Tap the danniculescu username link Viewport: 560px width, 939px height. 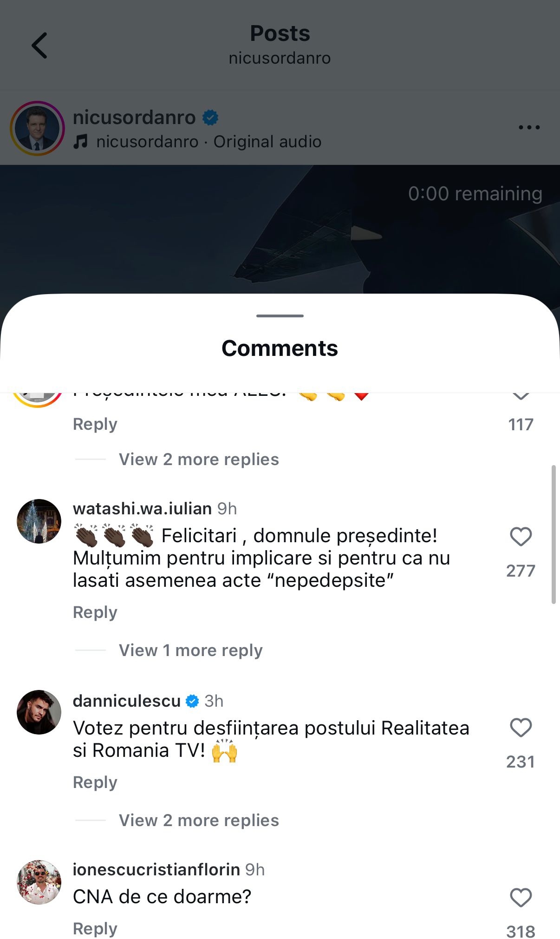(126, 701)
